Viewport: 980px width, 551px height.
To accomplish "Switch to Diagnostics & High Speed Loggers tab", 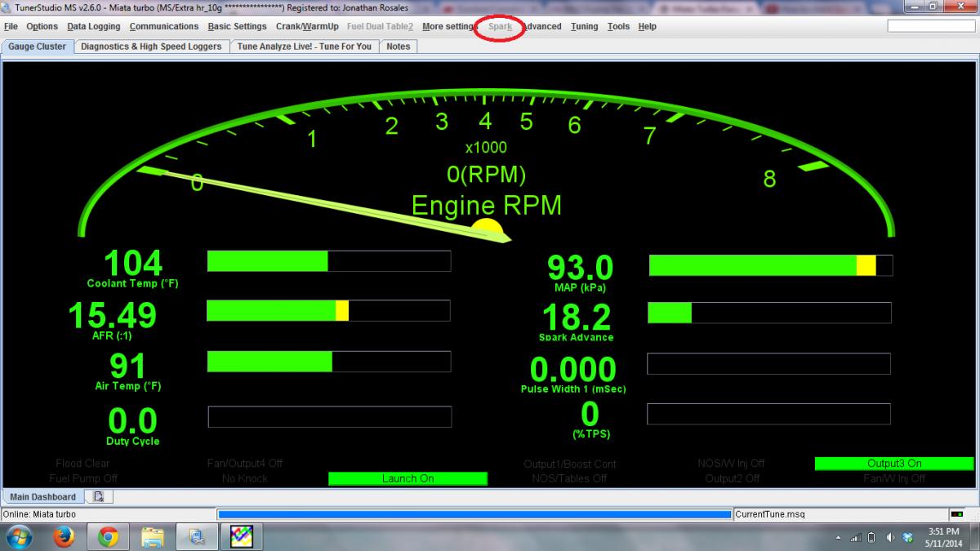I will [151, 47].
